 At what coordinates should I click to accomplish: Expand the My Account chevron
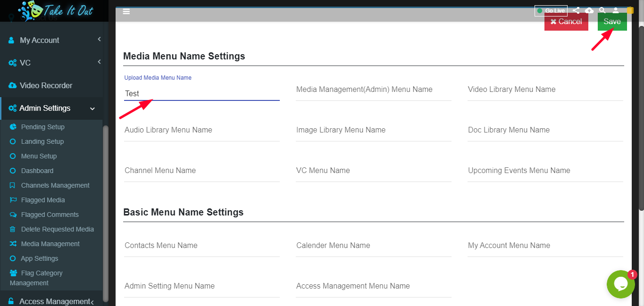coord(99,40)
